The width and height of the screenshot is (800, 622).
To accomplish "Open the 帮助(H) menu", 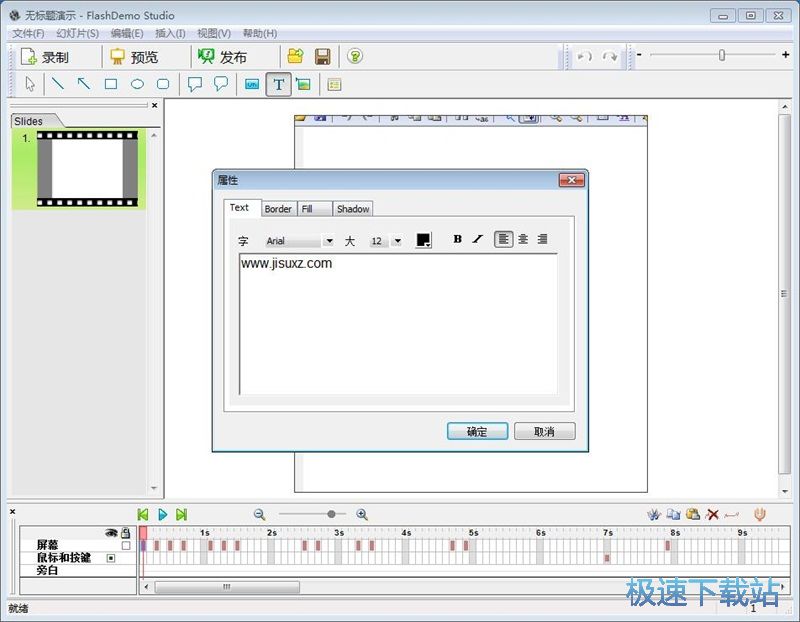I will tap(260, 33).
